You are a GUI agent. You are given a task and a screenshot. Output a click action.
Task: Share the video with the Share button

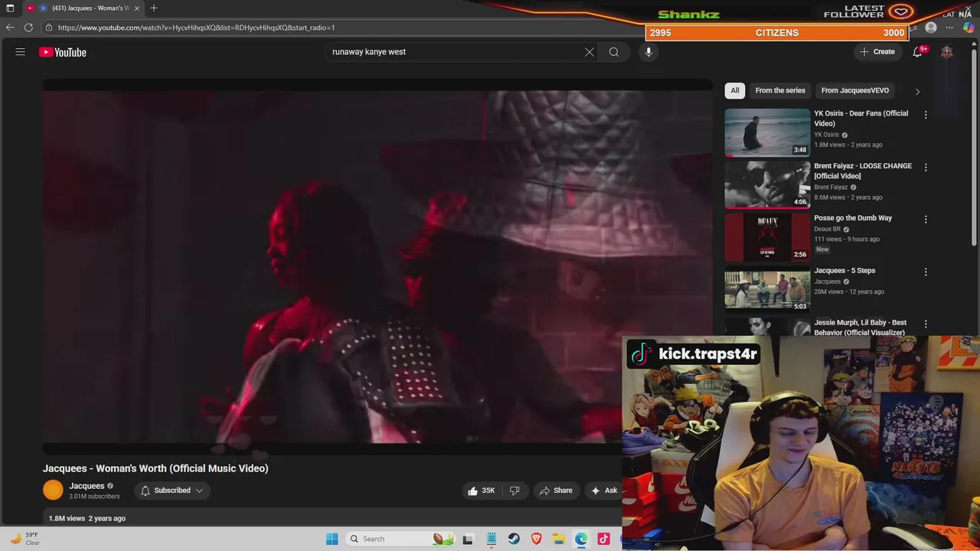[x=556, y=491]
